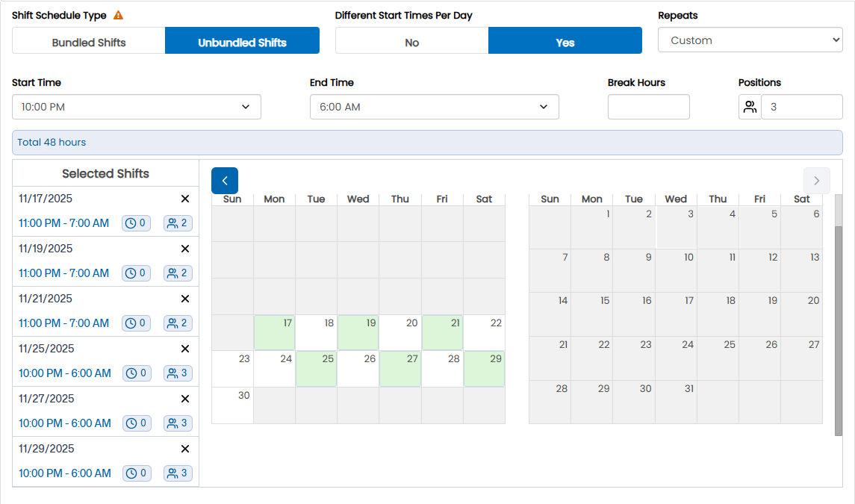Click positions people badge for 11/25/2025

[178, 373]
